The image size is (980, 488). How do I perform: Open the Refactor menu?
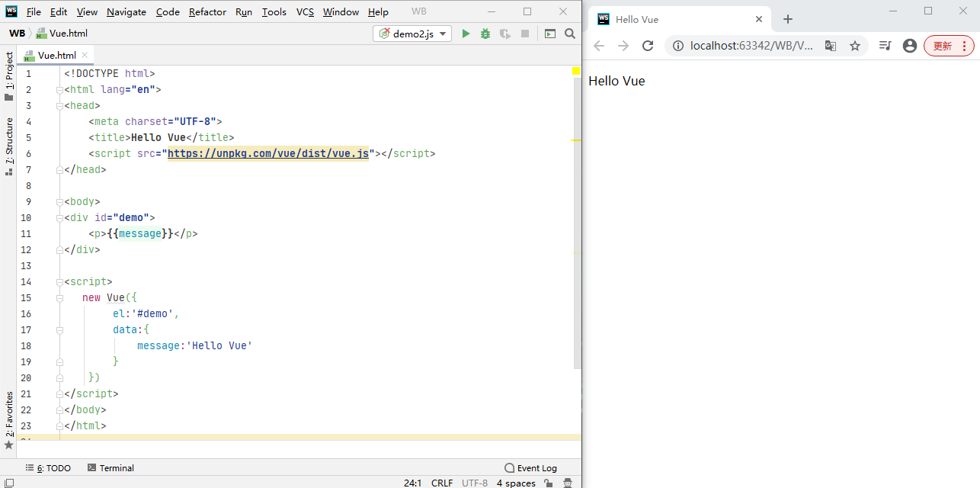click(207, 12)
